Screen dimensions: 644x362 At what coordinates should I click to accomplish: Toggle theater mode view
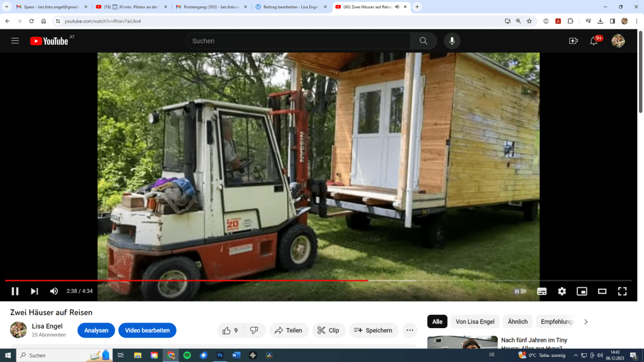[x=602, y=291]
